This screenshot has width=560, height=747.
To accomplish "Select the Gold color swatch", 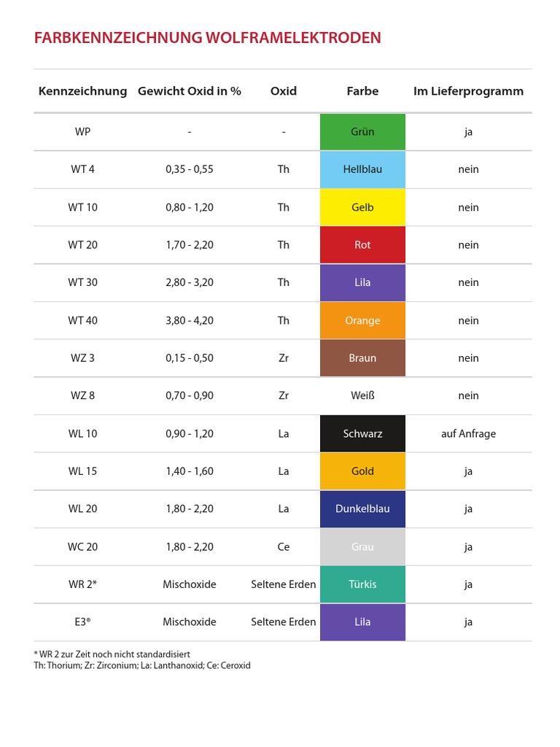I will click(x=362, y=471).
